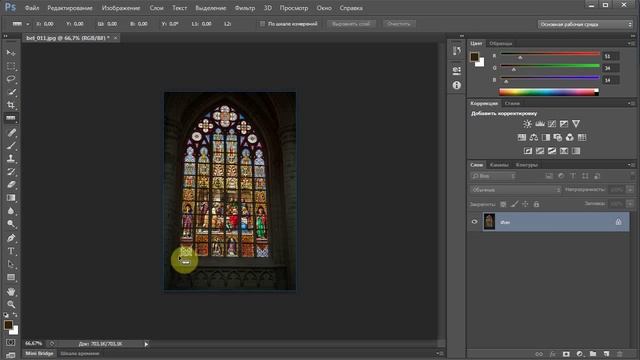Switch to the Каналы tab
The width and height of the screenshot is (640, 360).
tap(499, 165)
